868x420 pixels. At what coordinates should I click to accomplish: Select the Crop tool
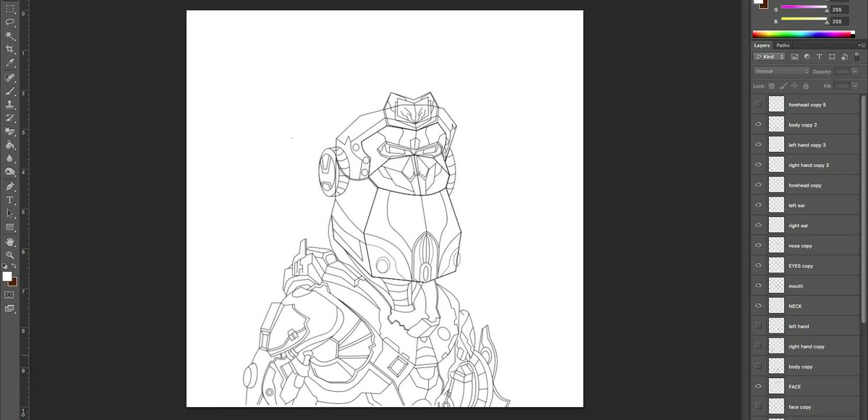10,48
